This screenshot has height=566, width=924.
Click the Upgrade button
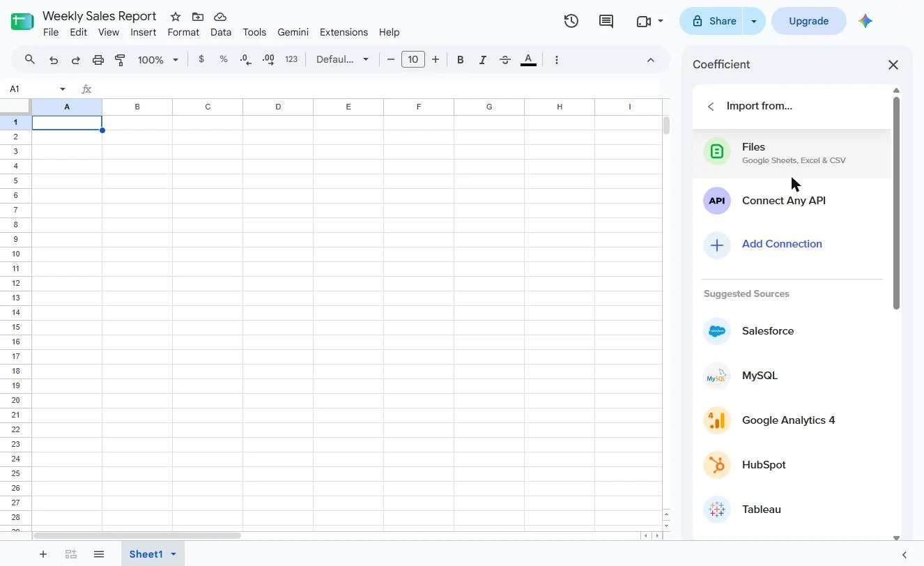(808, 21)
